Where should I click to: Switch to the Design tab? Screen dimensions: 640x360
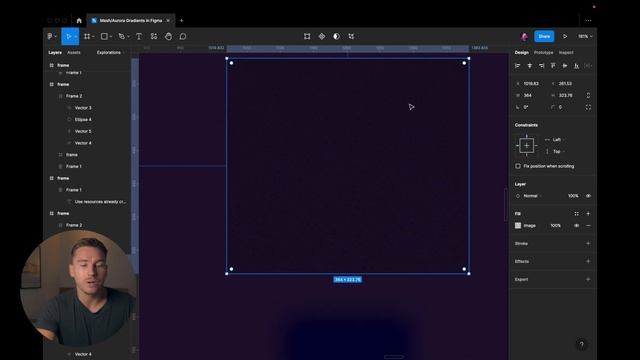pos(522,53)
